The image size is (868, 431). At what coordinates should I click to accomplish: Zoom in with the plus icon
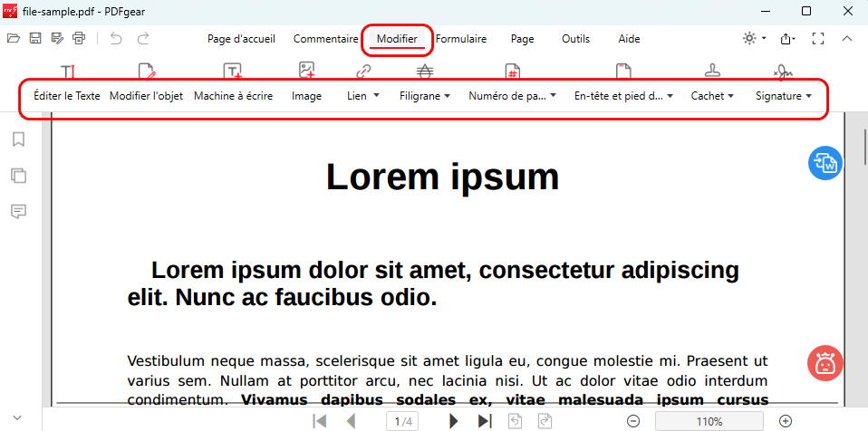click(x=785, y=421)
